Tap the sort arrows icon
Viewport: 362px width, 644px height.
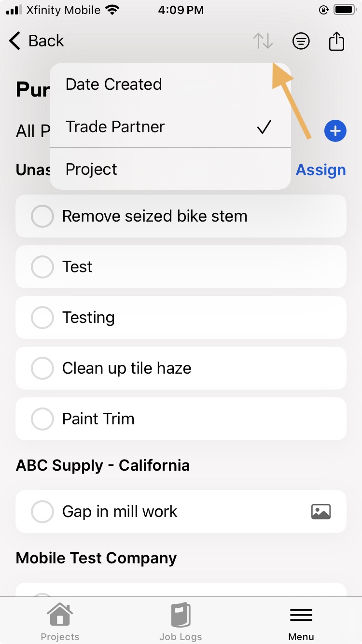click(263, 41)
